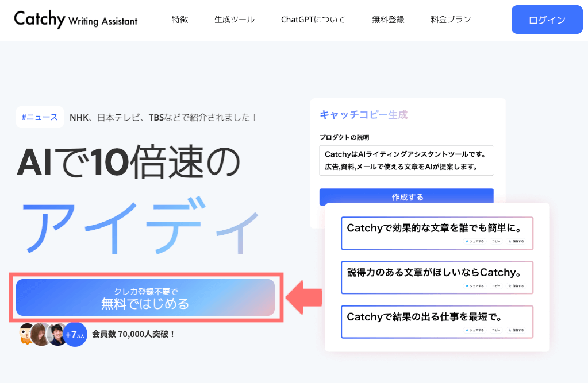Go to the 生成ツール menu item

(x=235, y=20)
